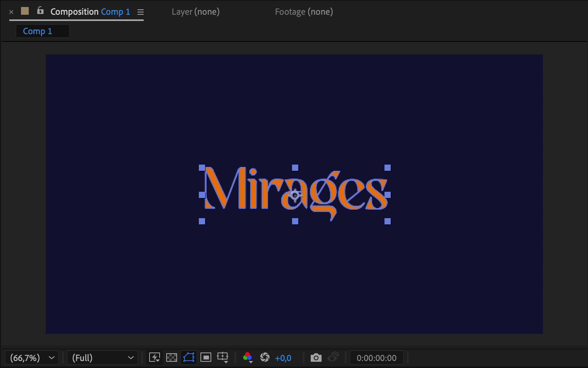Click the tan composition label color swatch
Image resolution: width=588 pixels, height=368 pixels.
pos(25,11)
